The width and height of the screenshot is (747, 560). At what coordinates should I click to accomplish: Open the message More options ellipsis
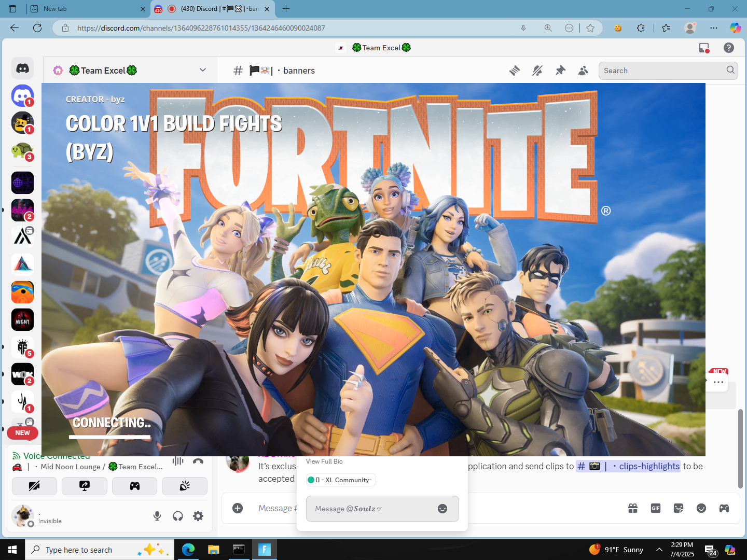pyautogui.click(x=718, y=382)
